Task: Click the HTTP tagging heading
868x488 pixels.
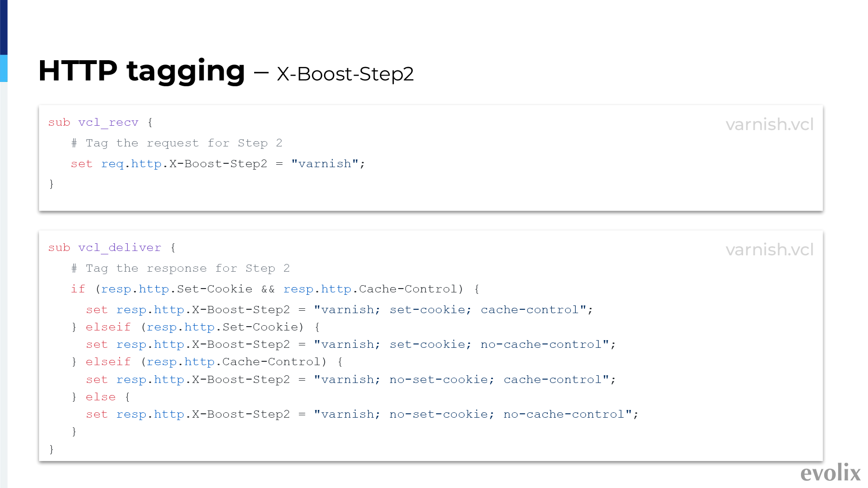Action: tap(142, 71)
